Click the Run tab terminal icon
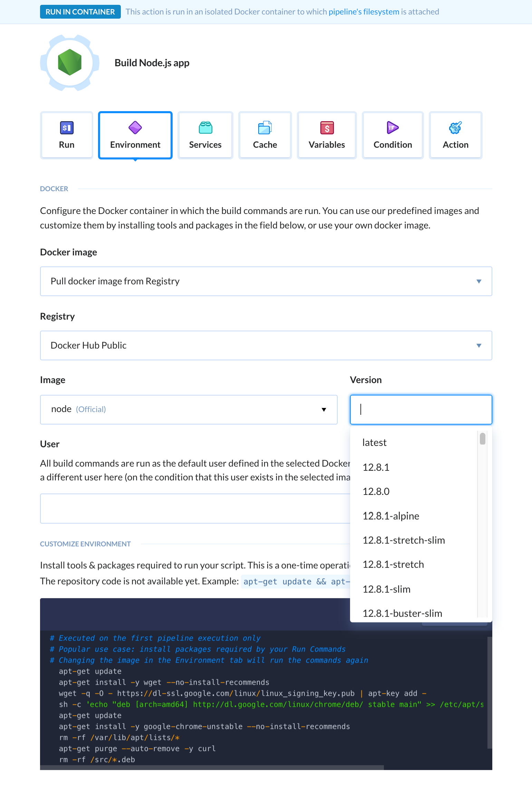This screenshot has width=532, height=800. [67, 128]
